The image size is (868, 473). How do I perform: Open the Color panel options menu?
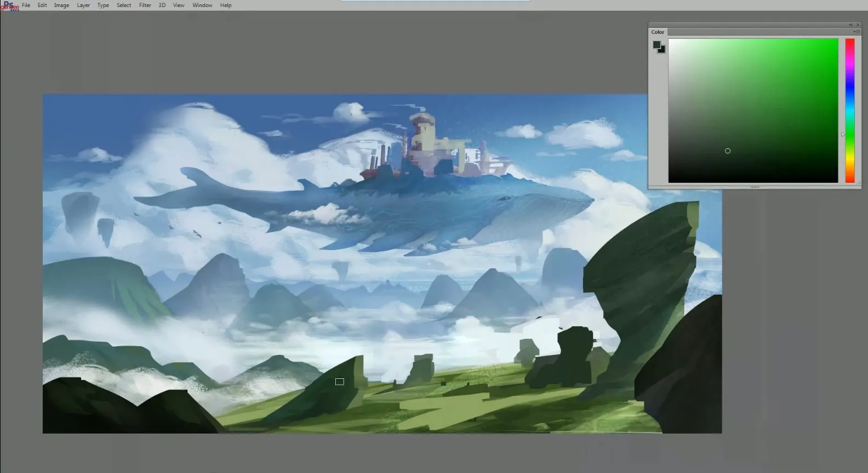click(856, 32)
